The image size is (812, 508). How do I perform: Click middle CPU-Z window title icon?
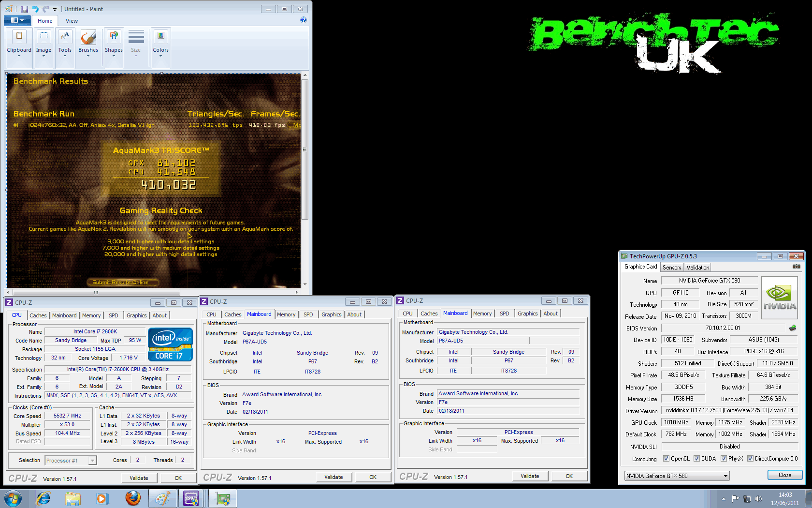(x=204, y=301)
